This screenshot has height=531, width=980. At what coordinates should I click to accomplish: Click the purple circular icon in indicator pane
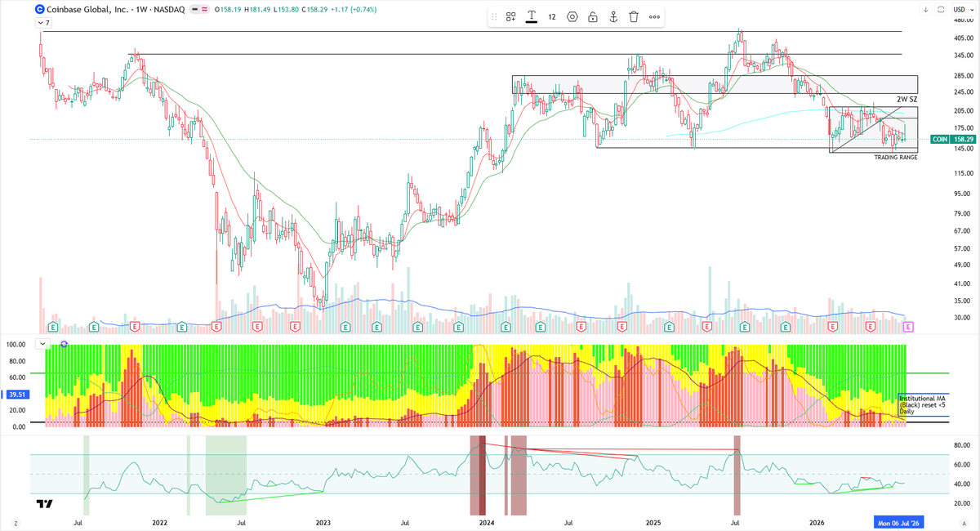point(64,345)
